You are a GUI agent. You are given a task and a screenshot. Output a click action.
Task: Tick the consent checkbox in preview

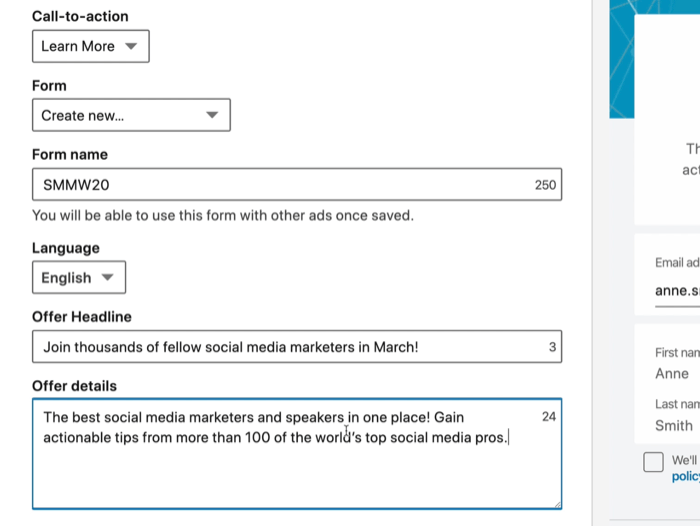coord(653,462)
